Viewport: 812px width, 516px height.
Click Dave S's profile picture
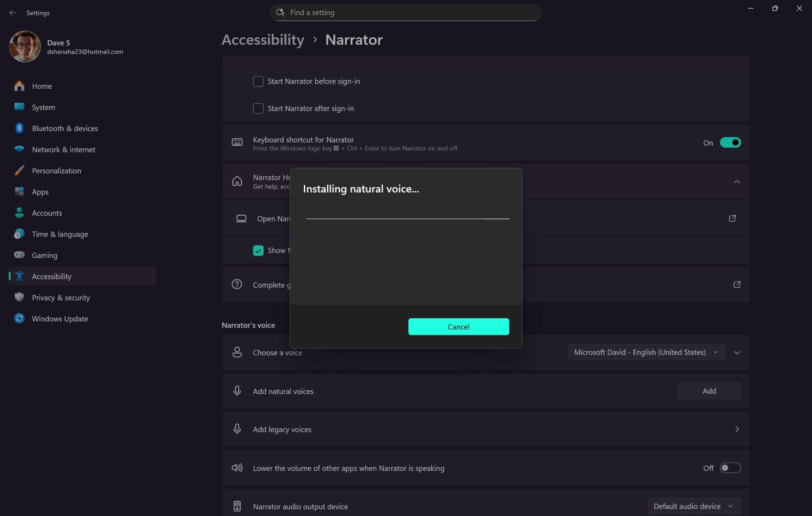[x=24, y=46]
